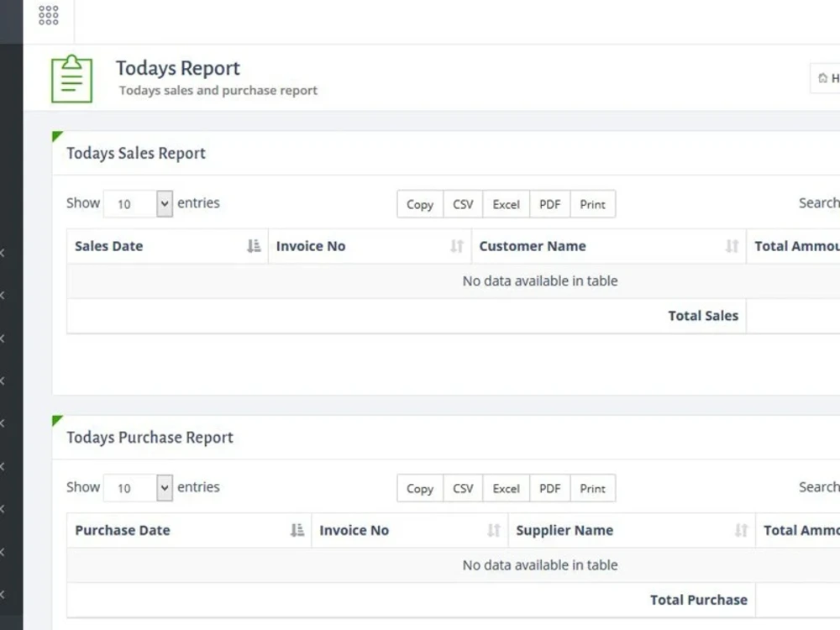Export Sales Report as CSV
Image resolution: width=840 pixels, height=630 pixels.
click(463, 204)
